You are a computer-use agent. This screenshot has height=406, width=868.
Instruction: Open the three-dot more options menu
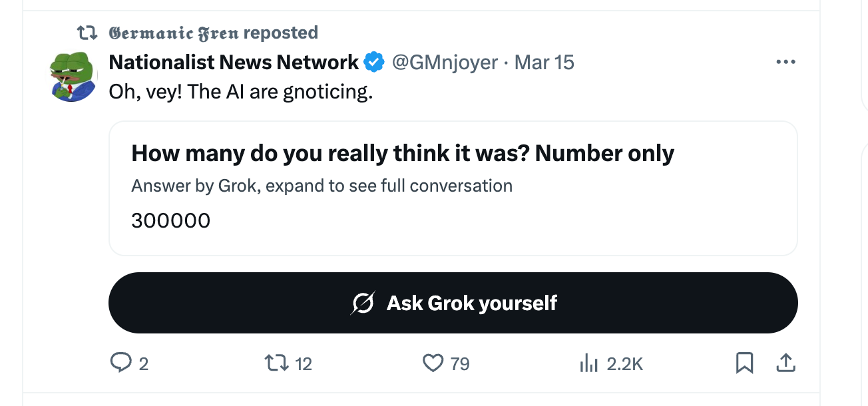(x=785, y=63)
